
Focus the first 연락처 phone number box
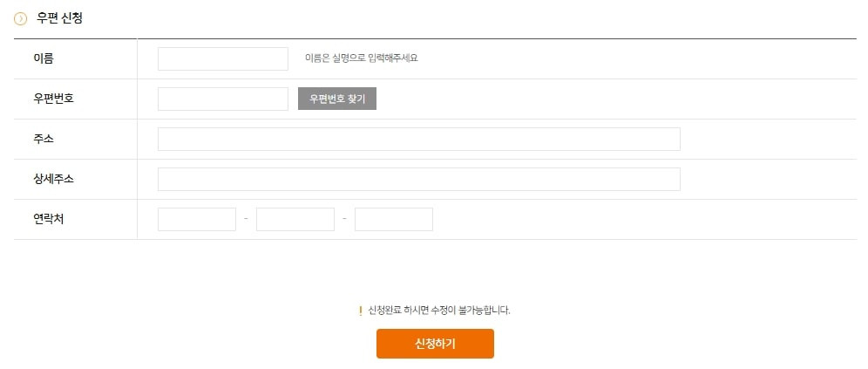(196, 220)
